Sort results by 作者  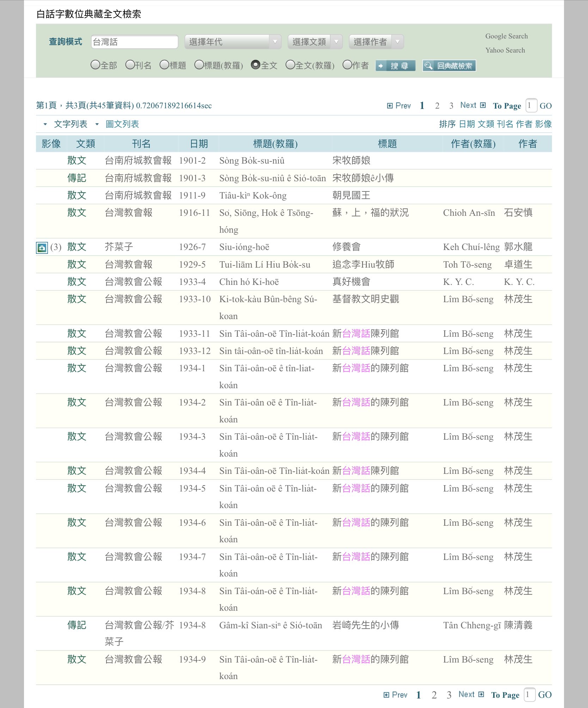pyautogui.click(x=524, y=124)
